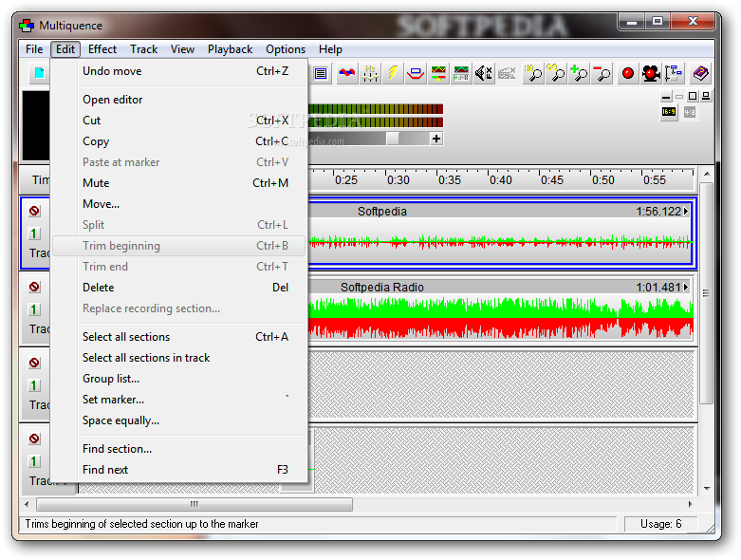This screenshot has width=741, height=560.
Task: Click the horizontal timeline scrollbar thumb
Action: [x=195, y=504]
